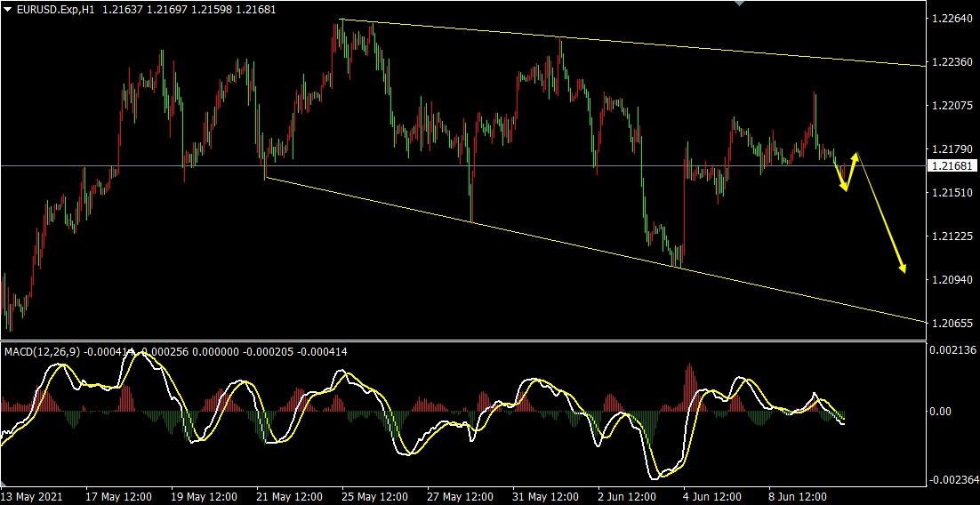Click the 1.21790 price scale label
The image size is (980, 505).
pyautogui.click(x=952, y=149)
